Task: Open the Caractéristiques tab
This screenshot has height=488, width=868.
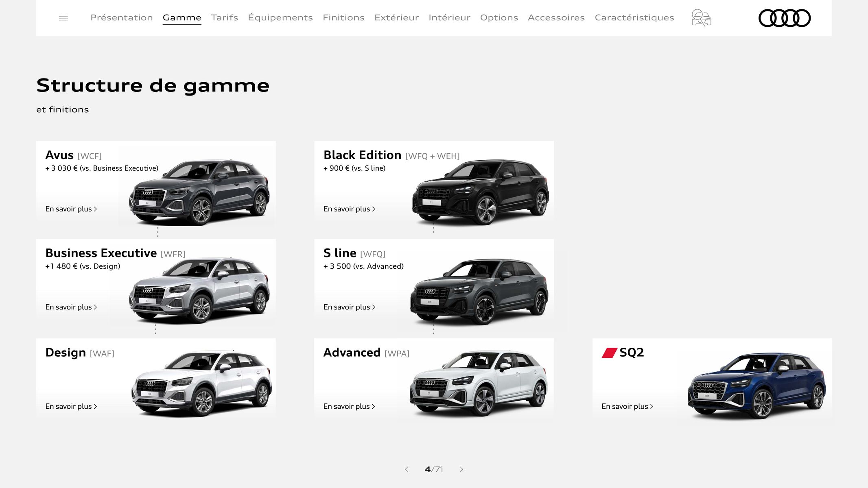Action: tap(634, 17)
